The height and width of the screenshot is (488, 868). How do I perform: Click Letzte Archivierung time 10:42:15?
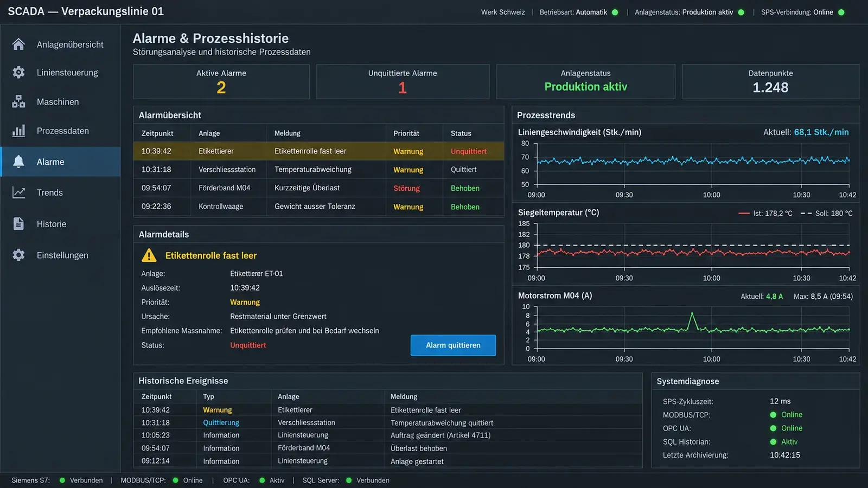[785, 455]
